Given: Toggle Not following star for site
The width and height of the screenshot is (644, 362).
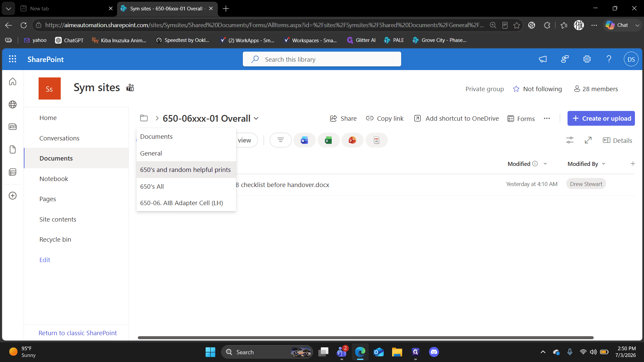Looking at the screenshot, I should coord(537,89).
